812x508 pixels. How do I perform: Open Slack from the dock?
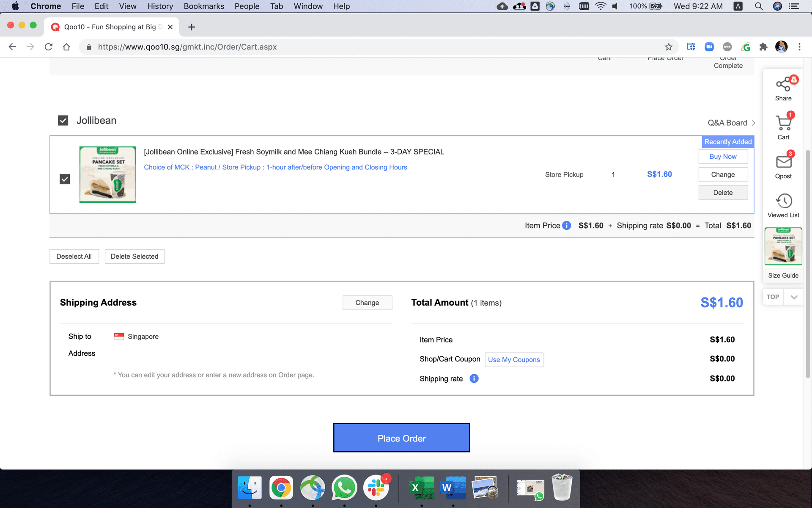tap(376, 488)
